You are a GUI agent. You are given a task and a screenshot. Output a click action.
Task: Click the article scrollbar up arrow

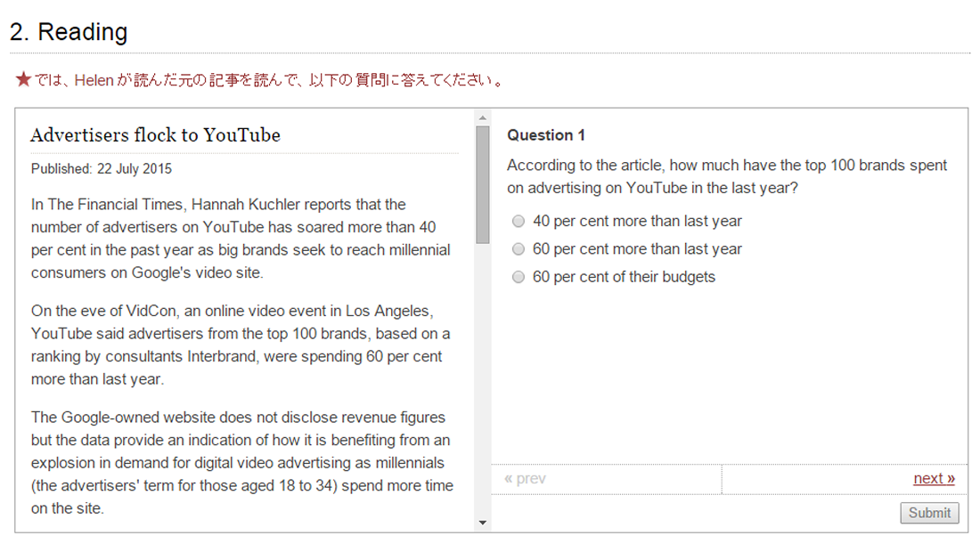coord(483,118)
